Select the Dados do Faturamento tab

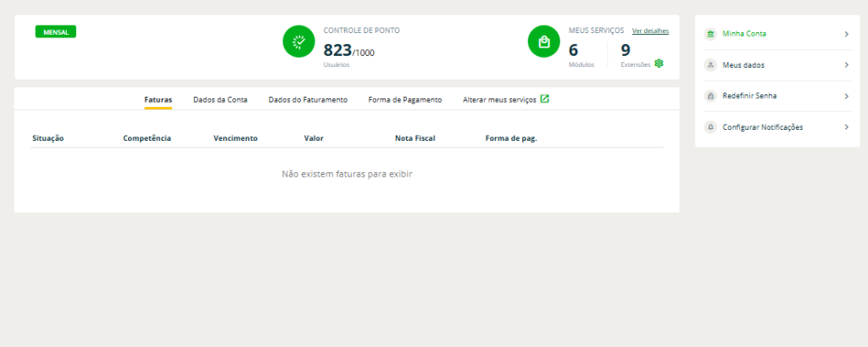(308, 99)
